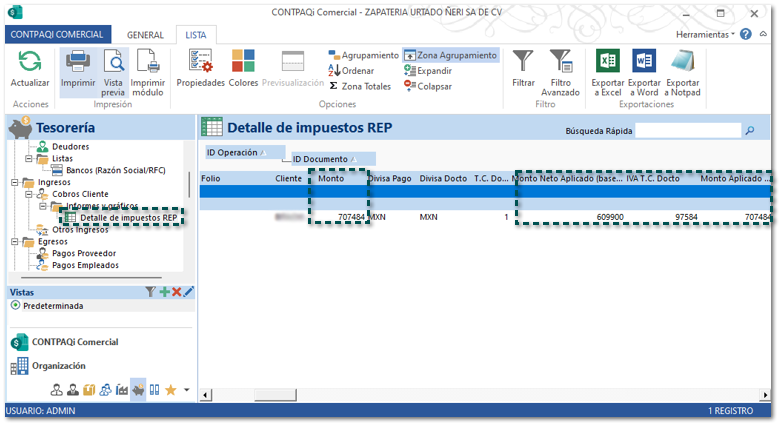Select the LISTA tab
Image resolution: width=784 pixels, height=426 pixels.
click(x=196, y=35)
